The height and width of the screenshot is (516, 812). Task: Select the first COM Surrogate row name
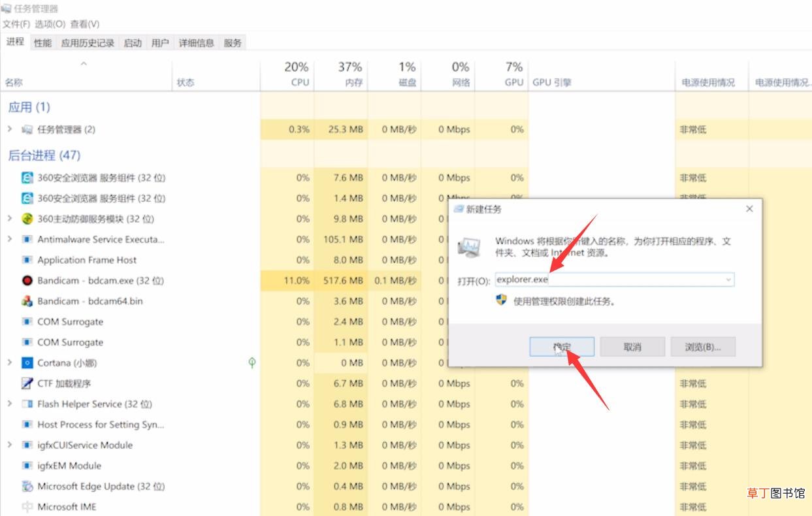point(71,322)
